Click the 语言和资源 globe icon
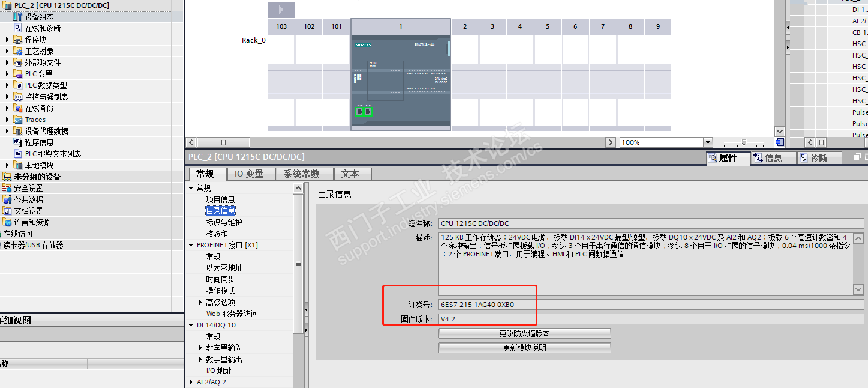 (x=7, y=222)
